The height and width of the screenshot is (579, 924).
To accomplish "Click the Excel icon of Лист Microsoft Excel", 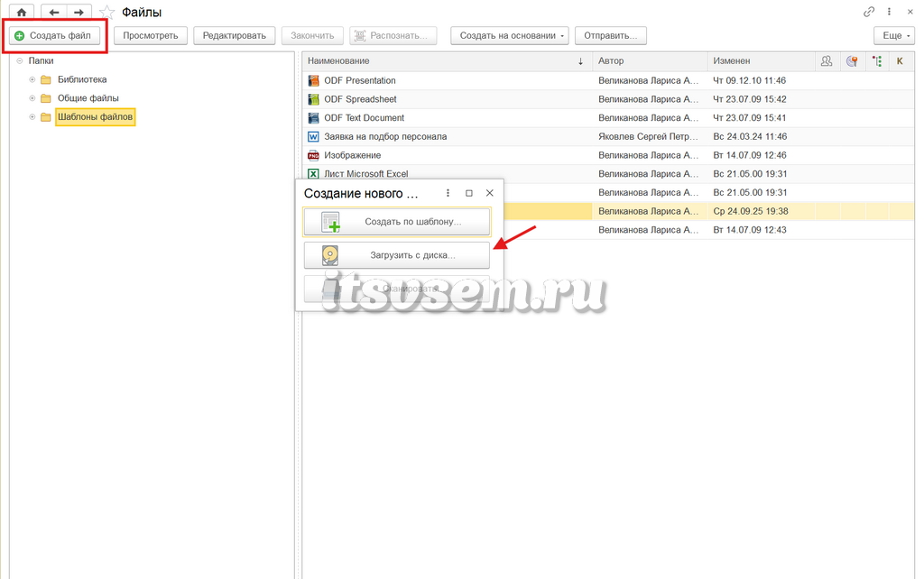I will 313,174.
